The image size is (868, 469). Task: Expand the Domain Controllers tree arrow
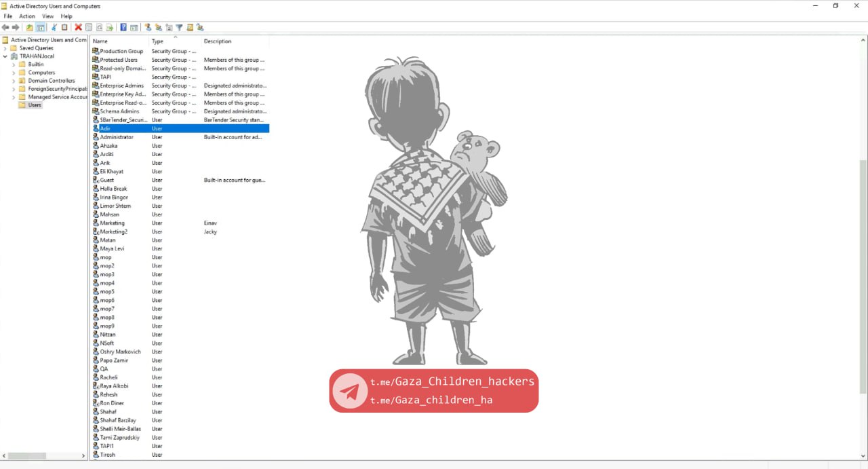click(14, 81)
